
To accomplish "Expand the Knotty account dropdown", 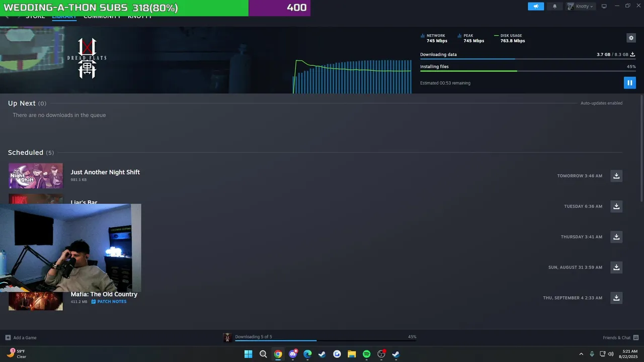I will [x=581, y=6].
